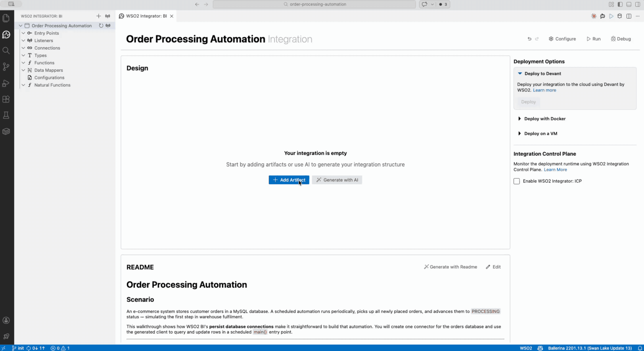Open the Explorer view in activity bar
Image resolution: width=644 pixels, height=351 pixels.
pos(6,18)
